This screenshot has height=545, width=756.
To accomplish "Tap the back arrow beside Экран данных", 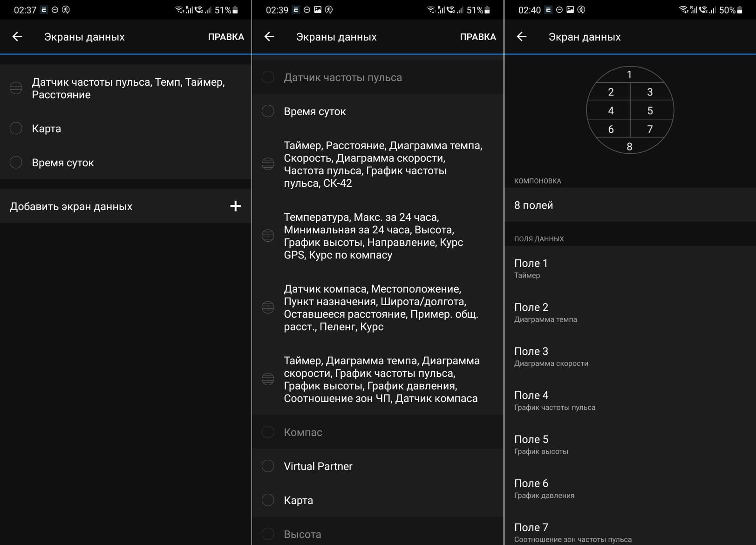I will click(522, 37).
